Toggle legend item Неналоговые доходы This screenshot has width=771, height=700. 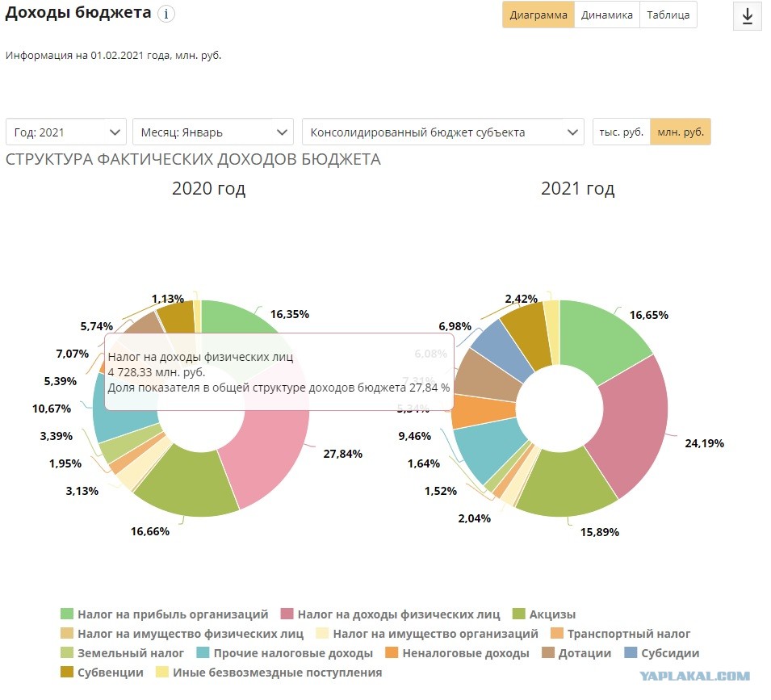point(457,653)
